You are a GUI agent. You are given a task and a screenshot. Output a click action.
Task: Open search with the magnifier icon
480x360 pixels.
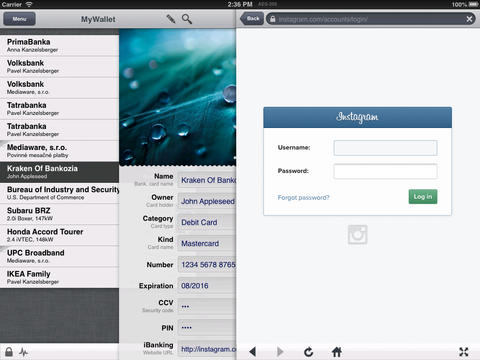pyautogui.click(x=187, y=19)
